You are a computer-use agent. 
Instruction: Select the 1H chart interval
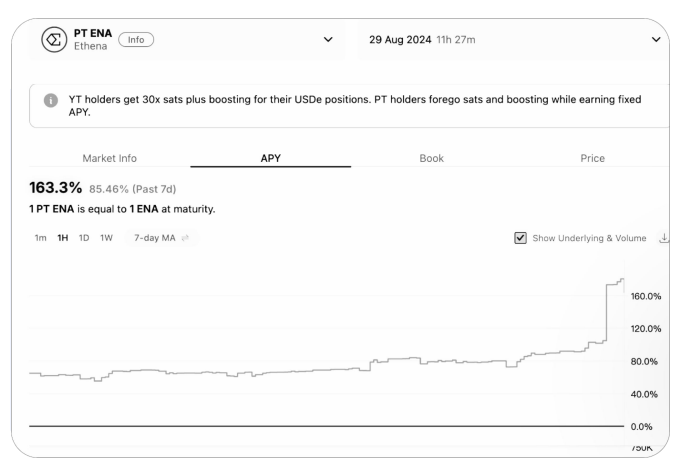(x=62, y=238)
